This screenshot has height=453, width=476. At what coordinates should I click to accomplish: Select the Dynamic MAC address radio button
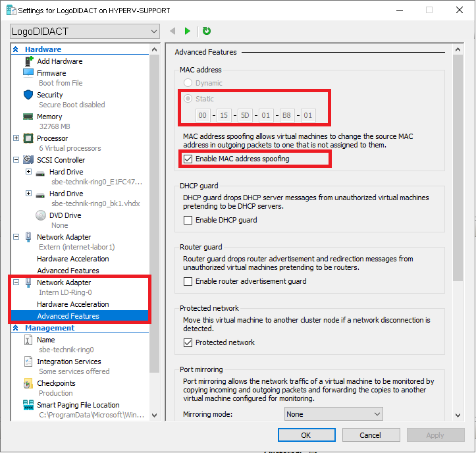click(188, 82)
